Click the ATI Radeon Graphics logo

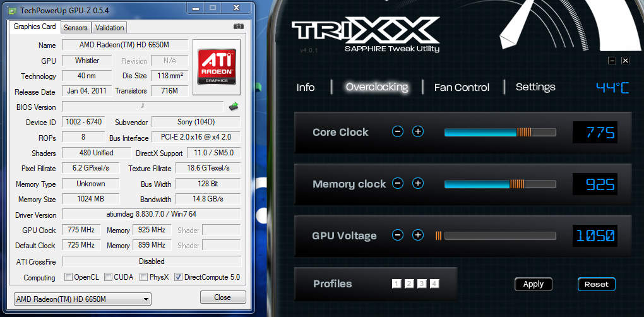point(217,67)
